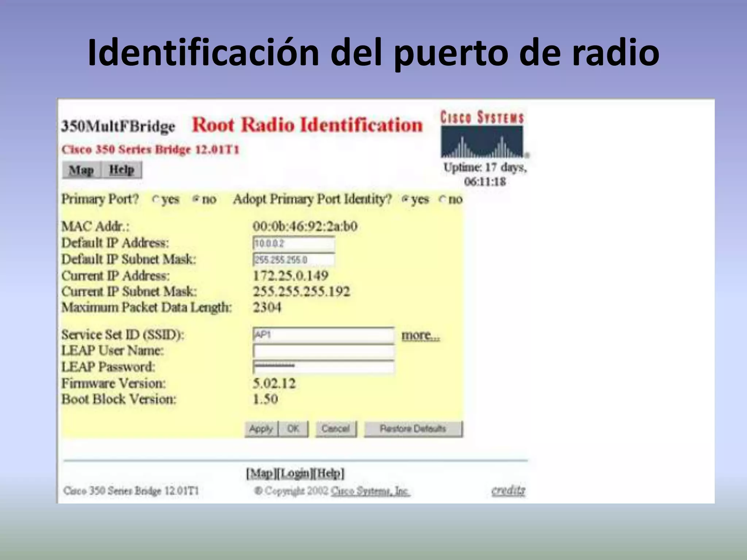The height and width of the screenshot is (560, 747).
Task: Click the MAC address 00:0b:46:92:2a:b0
Action: click(305, 226)
